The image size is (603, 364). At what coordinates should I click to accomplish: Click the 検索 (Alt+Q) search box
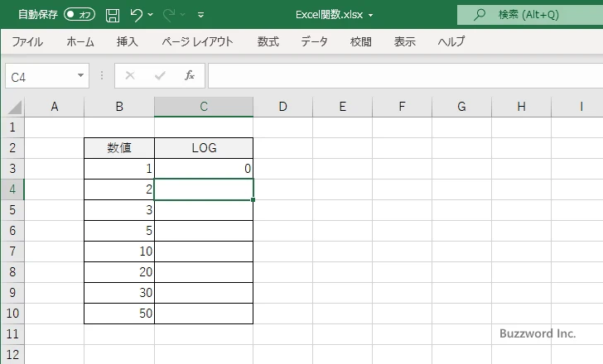[x=530, y=15]
